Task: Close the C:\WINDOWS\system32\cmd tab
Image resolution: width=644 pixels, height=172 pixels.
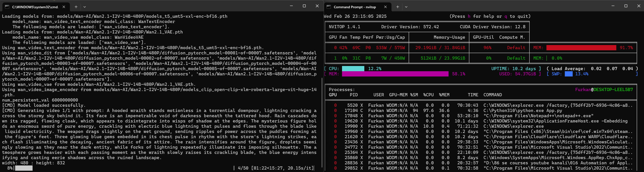Action: pyautogui.click(x=64, y=7)
